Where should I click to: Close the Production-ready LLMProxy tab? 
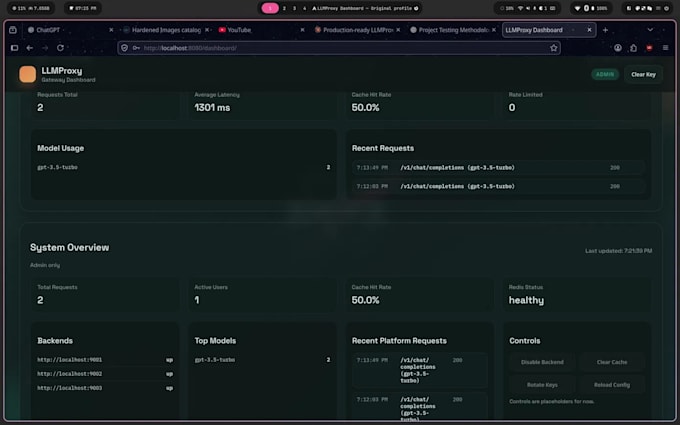pyautogui.click(x=398, y=30)
